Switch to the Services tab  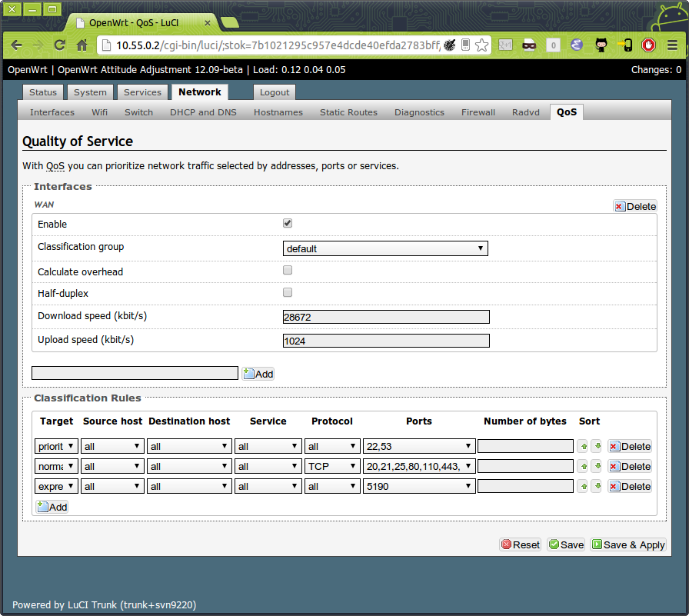(142, 92)
